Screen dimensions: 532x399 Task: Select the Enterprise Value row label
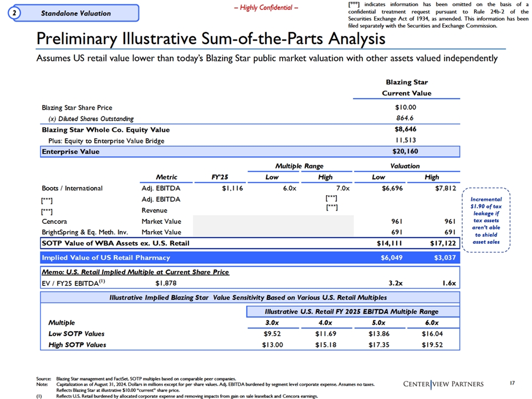coord(70,152)
